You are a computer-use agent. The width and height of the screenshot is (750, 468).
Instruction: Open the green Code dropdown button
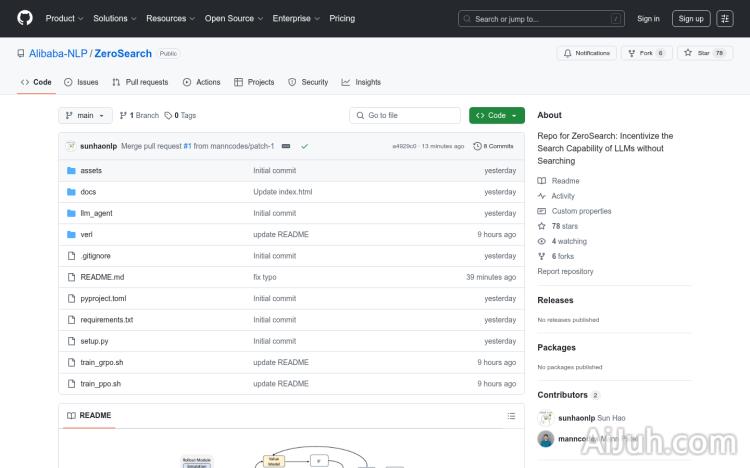496,115
